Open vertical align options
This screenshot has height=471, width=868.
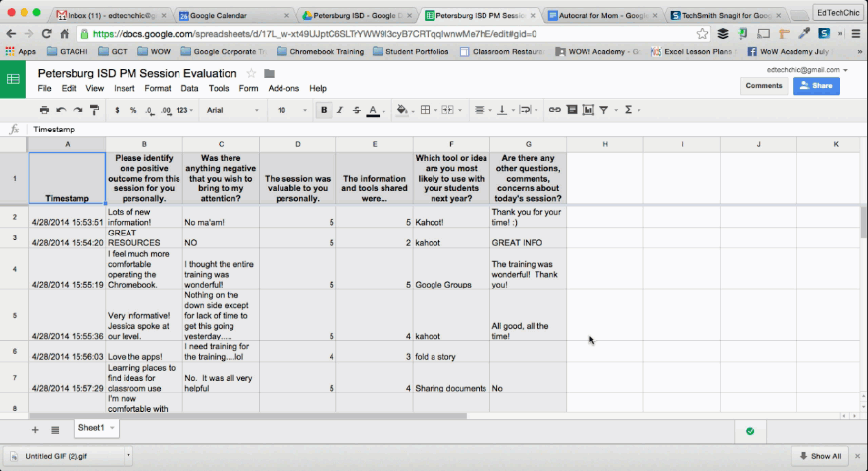coord(505,110)
